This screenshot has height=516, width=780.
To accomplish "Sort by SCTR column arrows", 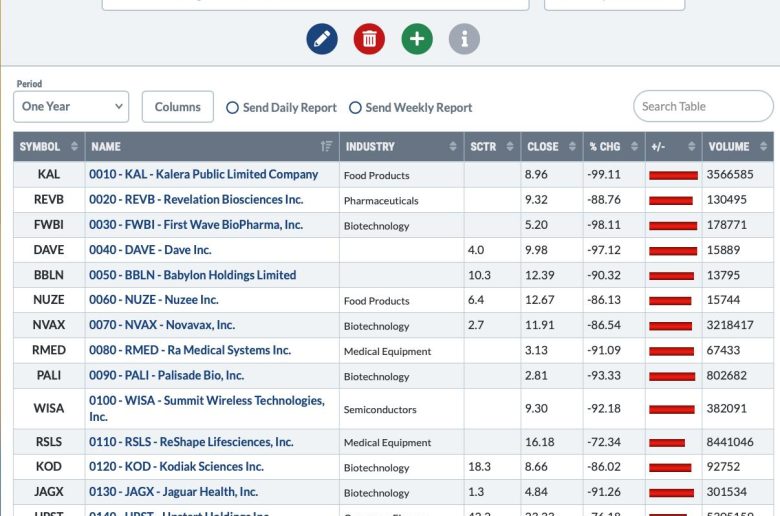I will click(510, 146).
